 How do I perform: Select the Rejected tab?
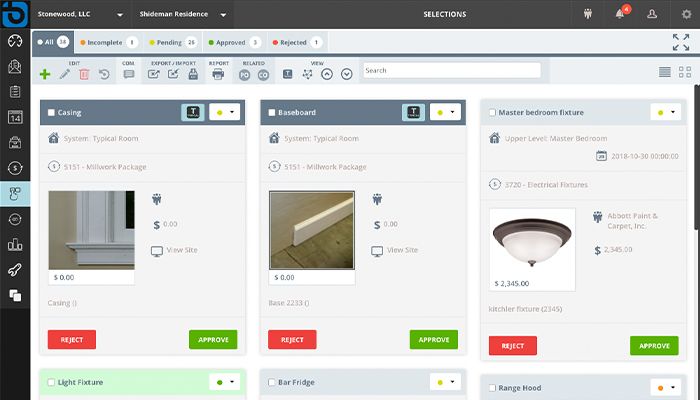[297, 42]
